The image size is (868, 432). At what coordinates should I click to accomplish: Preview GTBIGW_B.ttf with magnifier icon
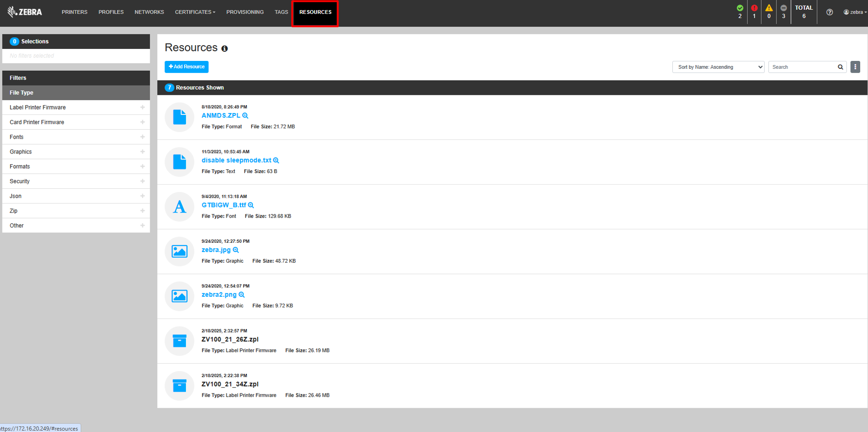coord(251,205)
